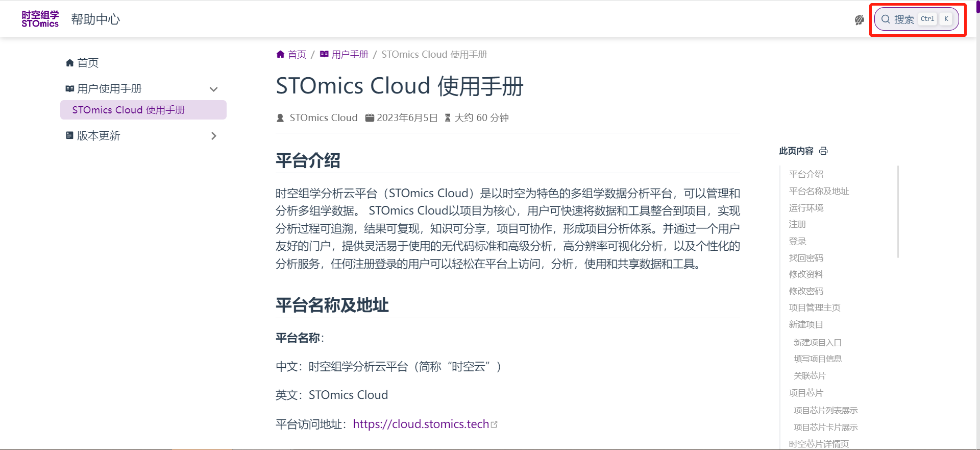Screen dimensions: 980x450
Task: Click the table of contents scrollbar
Action: click(x=897, y=211)
